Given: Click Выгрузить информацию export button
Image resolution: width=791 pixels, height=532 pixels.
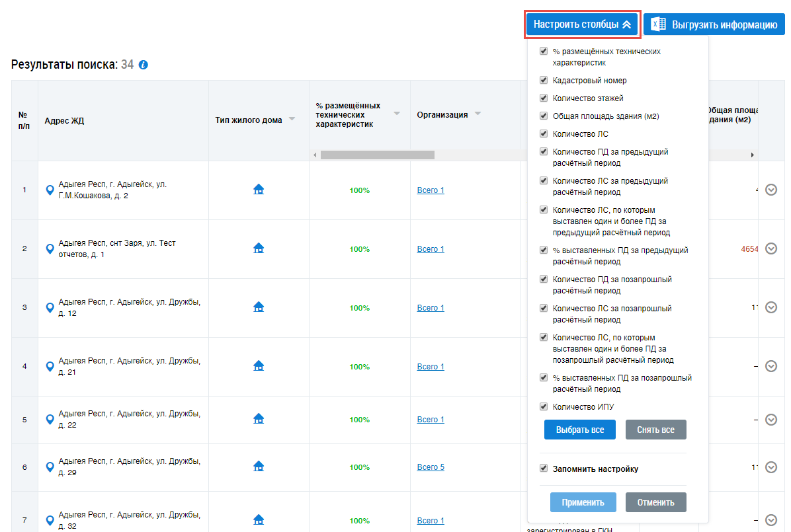Looking at the screenshot, I should tap(714, 25).
